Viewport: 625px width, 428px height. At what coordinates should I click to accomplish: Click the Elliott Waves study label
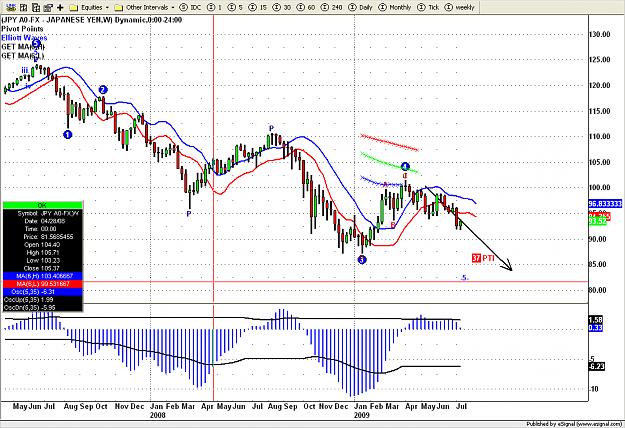[24, 38]
